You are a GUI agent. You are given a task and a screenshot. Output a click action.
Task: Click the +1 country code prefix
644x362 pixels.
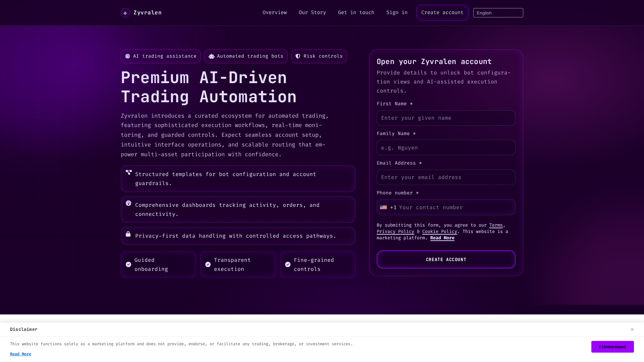(393, 207)
